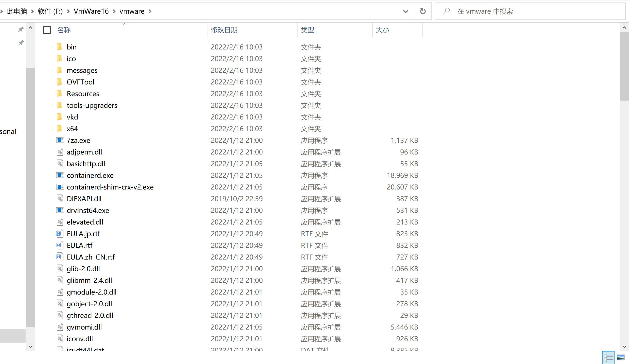Switch to large thumbnails view icon
The width and height of the screenshot is (629, 364).
(x=621, y=358)
